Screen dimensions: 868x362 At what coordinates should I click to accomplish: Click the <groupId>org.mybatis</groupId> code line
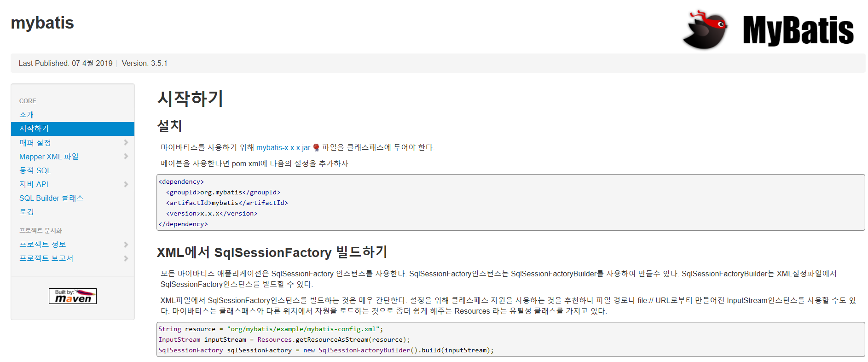pyautogui.click(x=223, y=192)
